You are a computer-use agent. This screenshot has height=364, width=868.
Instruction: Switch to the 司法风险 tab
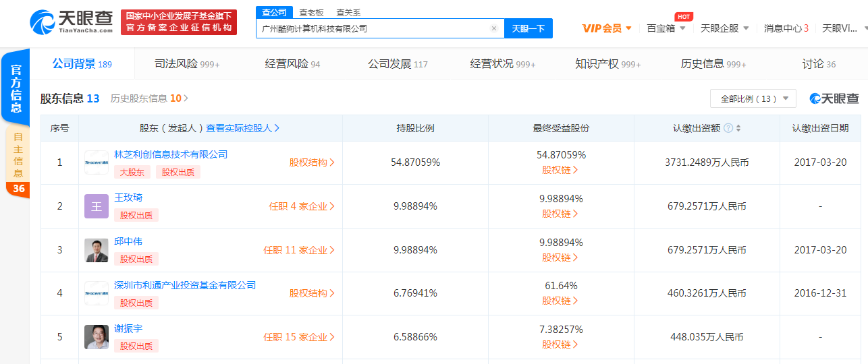point(187,64)
